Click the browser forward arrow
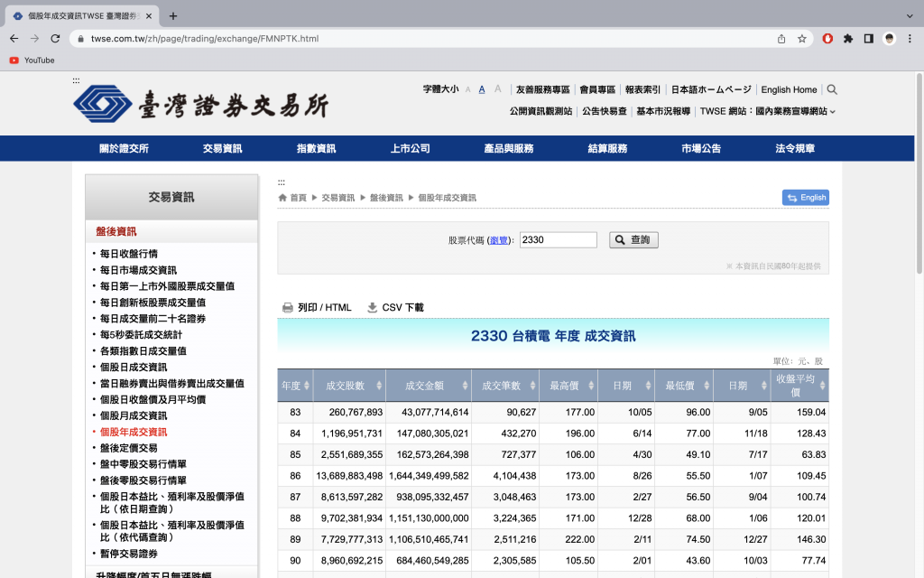Screen dimensions: 924x578 click(35, 38)
